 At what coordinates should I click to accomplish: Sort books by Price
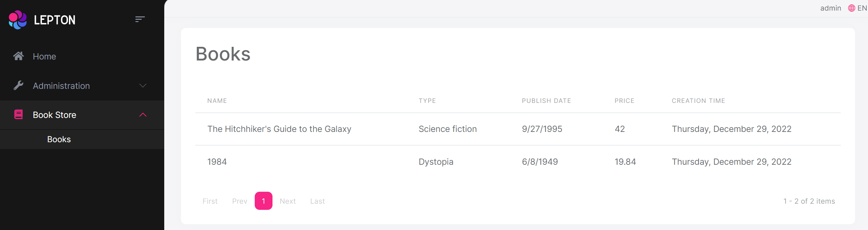(x=624, y=100)
